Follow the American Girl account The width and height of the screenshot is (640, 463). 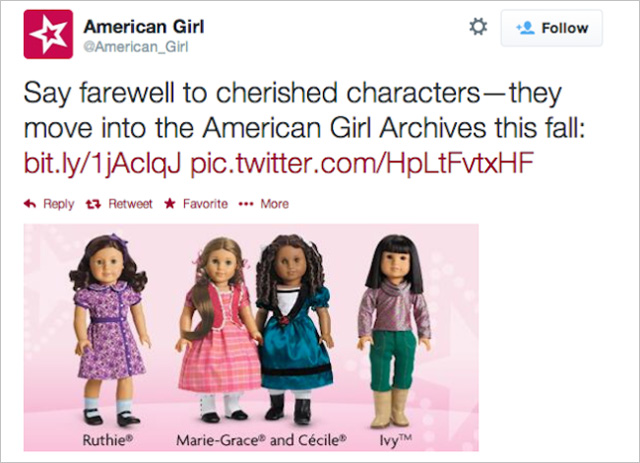(x=552, y=28)
